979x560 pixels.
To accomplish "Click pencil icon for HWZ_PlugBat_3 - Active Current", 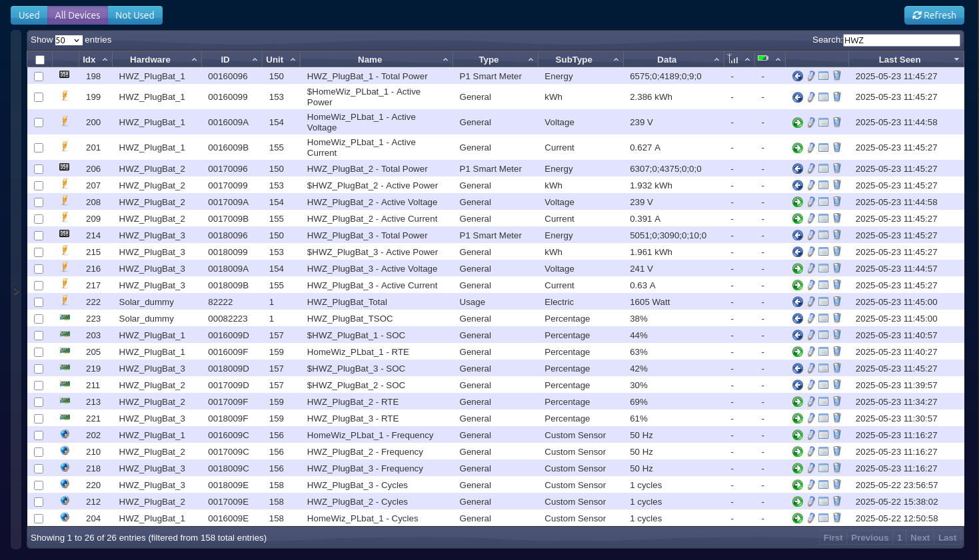I will tap(811, 286).
